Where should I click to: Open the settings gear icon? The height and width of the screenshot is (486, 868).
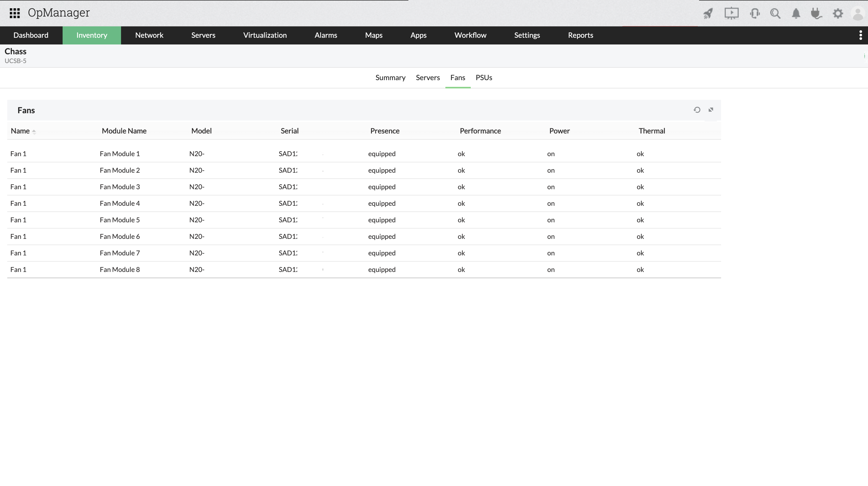pos(838,13)
